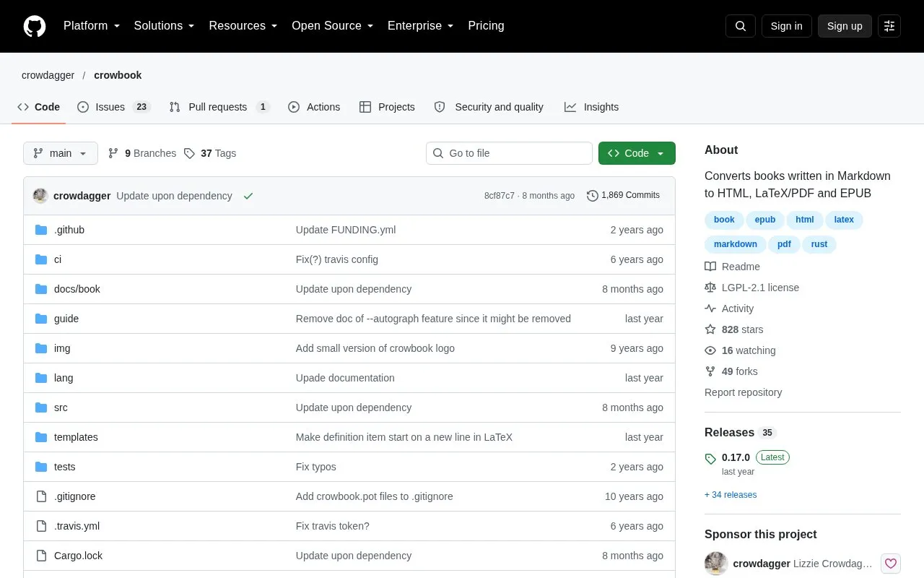Click the Cargo.lock file icon

[x=41, y=556]
